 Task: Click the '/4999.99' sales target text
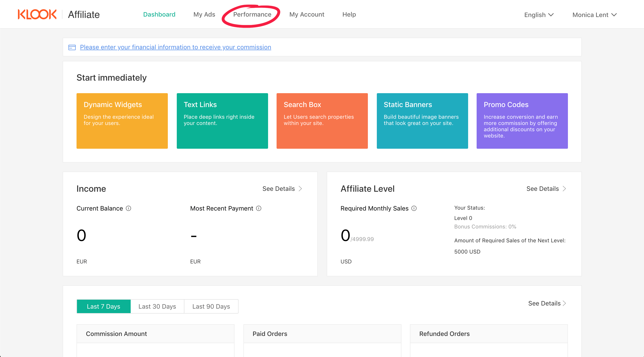(x=362, y=239)
